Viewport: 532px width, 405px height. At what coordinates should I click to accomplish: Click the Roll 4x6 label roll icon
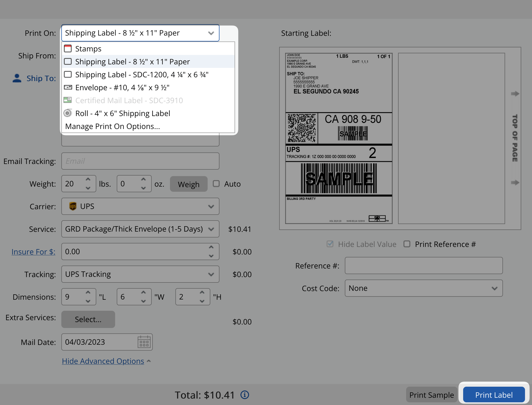click(68, 113)
